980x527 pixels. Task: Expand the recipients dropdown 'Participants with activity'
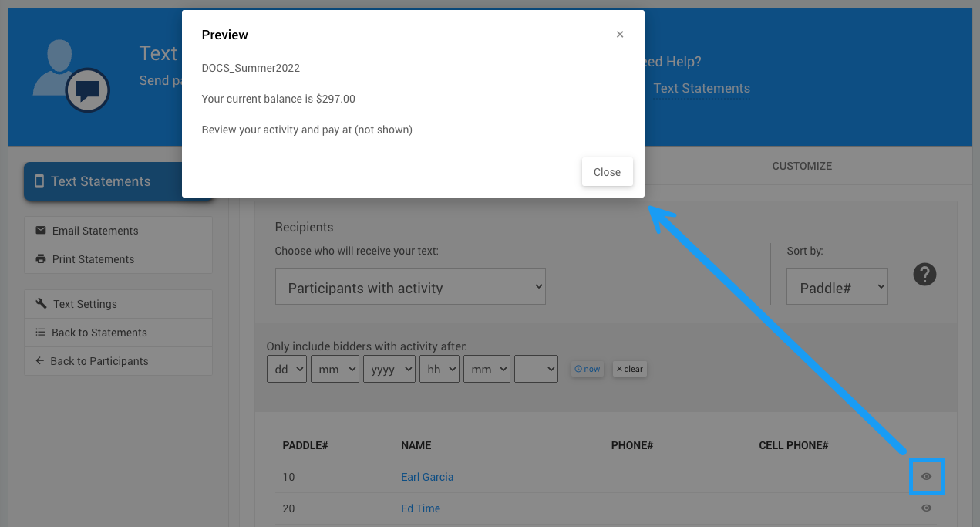click(x=410, y=287)
